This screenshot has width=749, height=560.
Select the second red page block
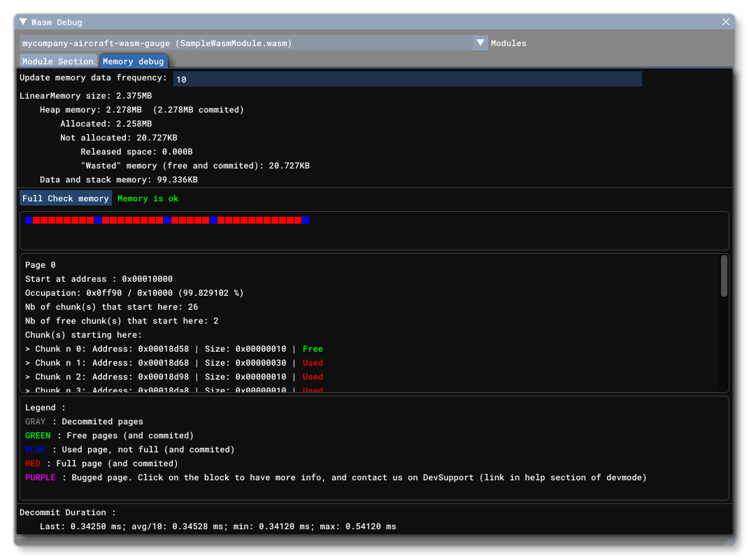[43, 220]
